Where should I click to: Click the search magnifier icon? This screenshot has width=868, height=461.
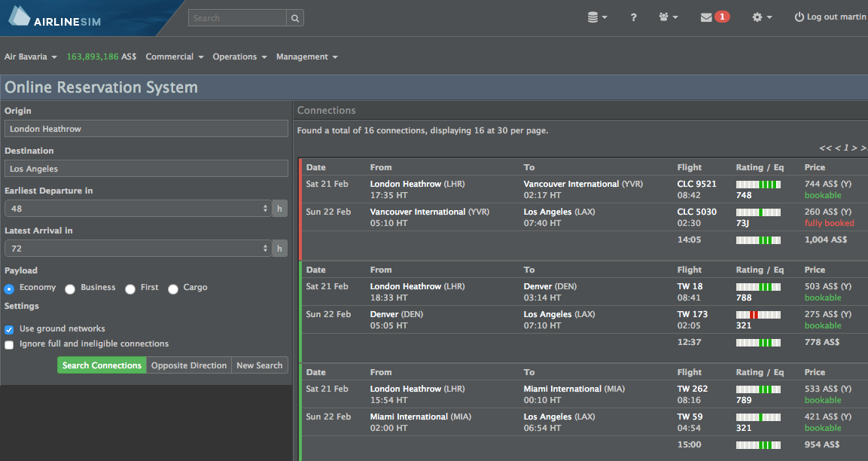pyautogui.click(x=294, y=17)
